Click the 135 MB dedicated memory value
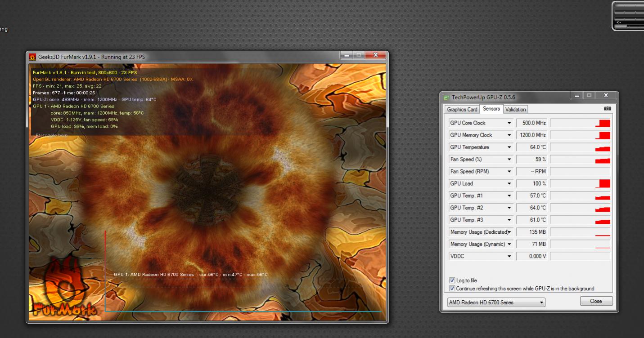The image size is (644, 338). coord(532,232)
